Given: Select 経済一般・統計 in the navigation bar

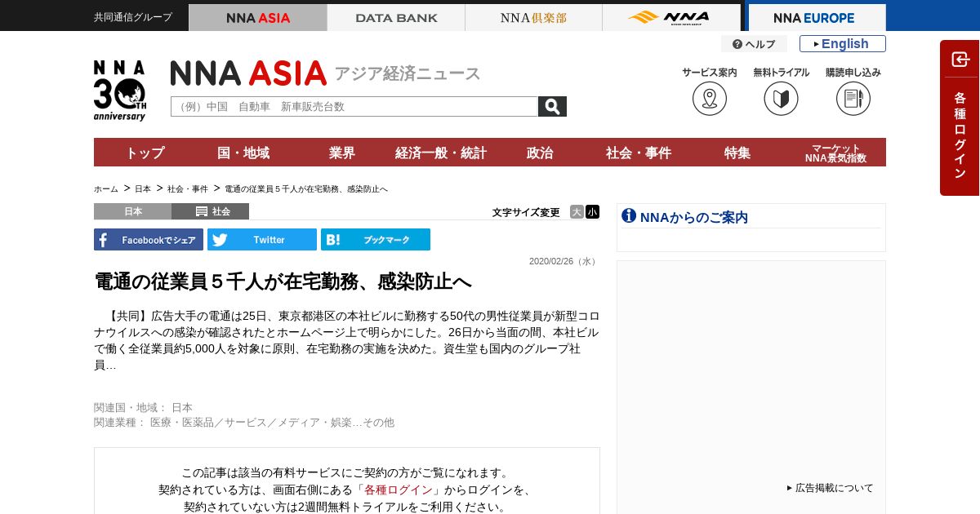Looking at the screenshot, I should tap(441, 153).
